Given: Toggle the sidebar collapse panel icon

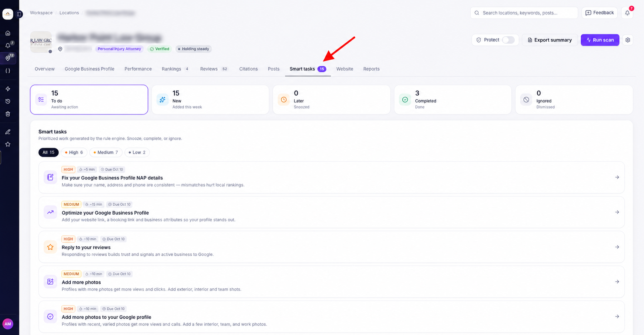Looking at the screenshot, I should click(x=20, y=14).
